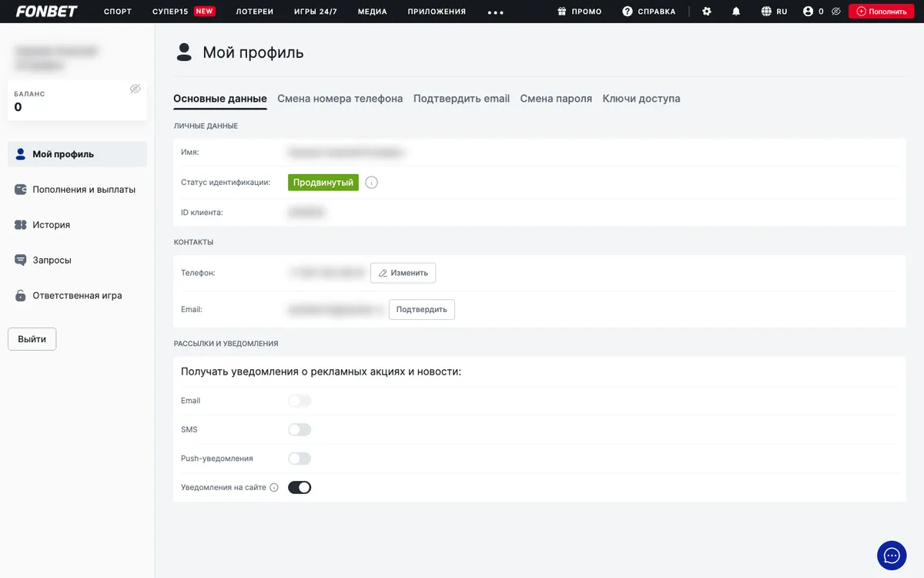
Task: Open the gift Promo icon
Action: click(x=562, y=12)
